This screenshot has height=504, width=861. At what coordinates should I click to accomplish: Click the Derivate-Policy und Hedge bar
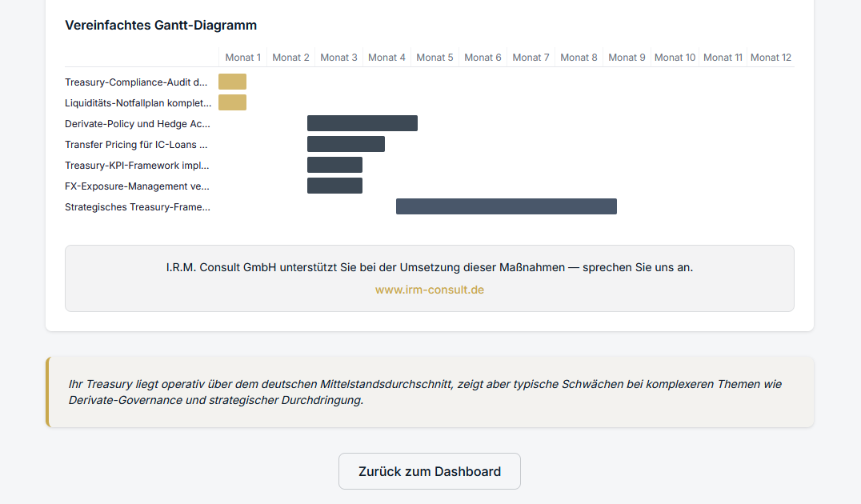(x=362, y=122)
